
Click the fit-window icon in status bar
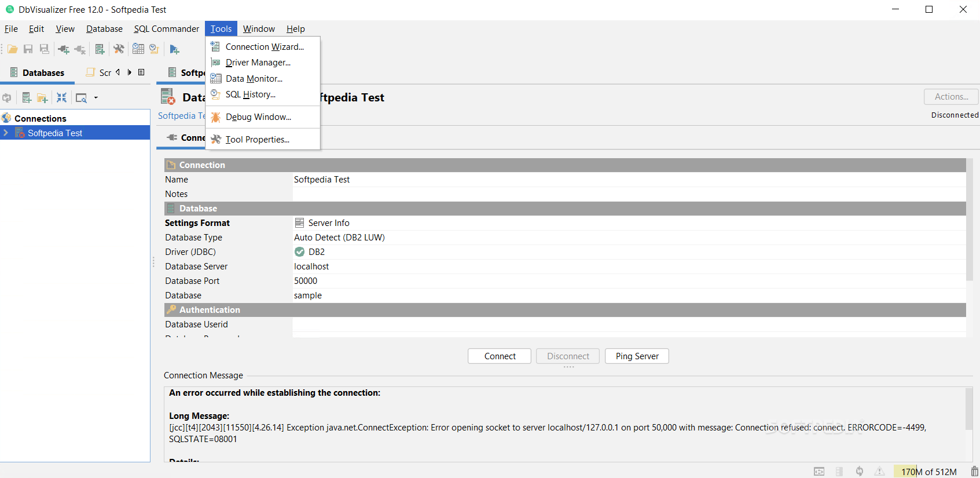point(819,472)
